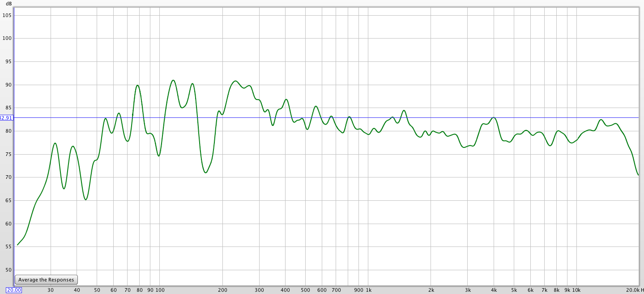Click the blue 82.91 dB cursor readout
The image size is (644, 294).
tap(6, 118)
